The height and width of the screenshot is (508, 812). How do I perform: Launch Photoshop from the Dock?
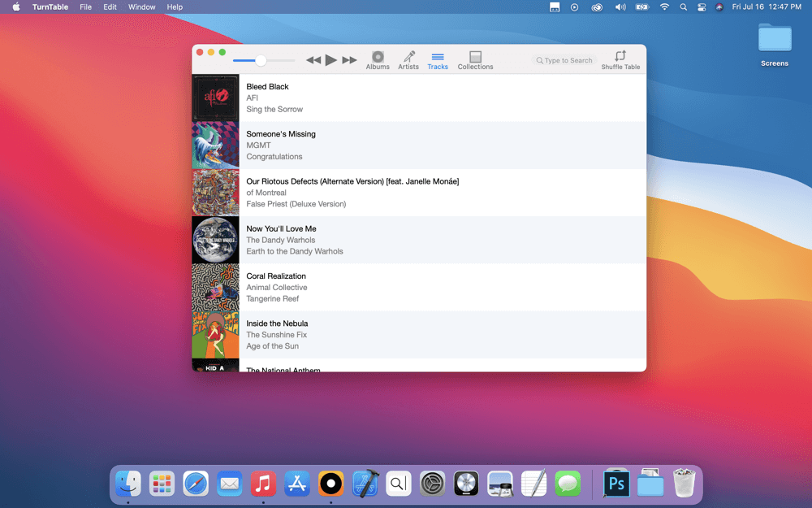[x=616, y=483]
